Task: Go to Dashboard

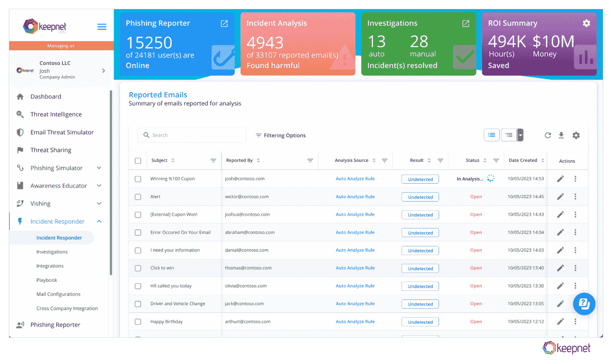Action: click(x=45, y=97)
